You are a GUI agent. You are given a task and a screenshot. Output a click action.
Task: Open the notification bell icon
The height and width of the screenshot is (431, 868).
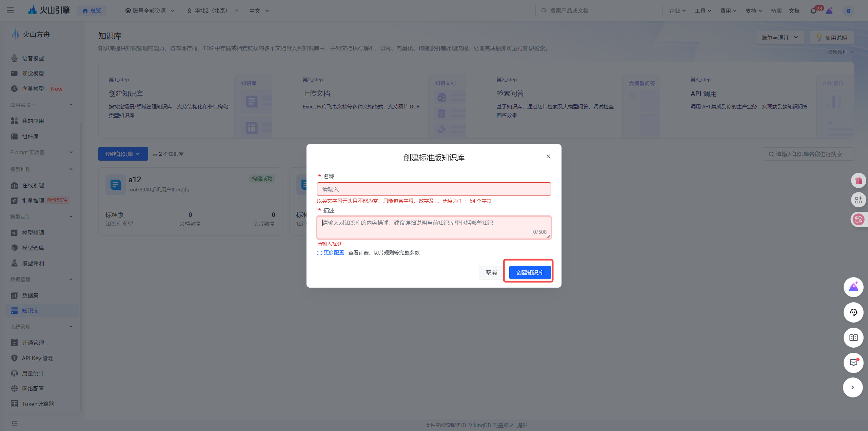813,11
